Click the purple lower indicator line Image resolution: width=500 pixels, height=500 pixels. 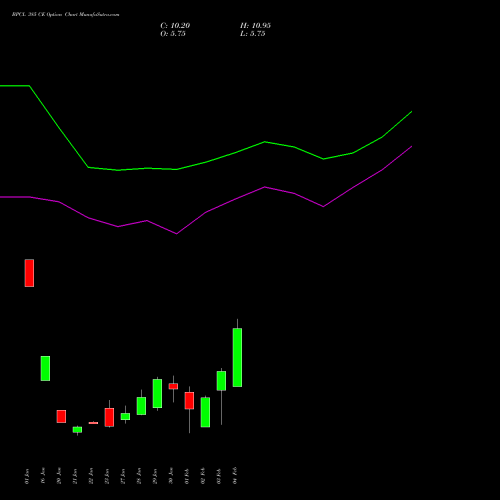coord(206,212)
